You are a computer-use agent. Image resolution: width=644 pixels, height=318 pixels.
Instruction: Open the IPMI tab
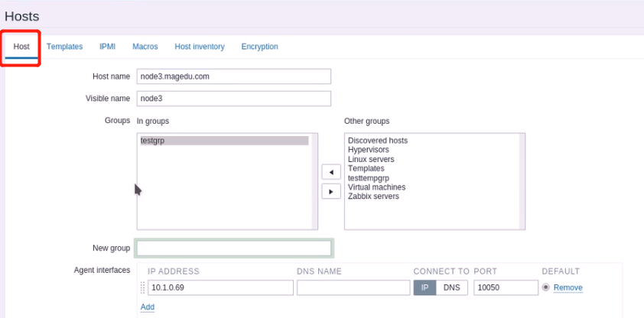coord(107,47)
